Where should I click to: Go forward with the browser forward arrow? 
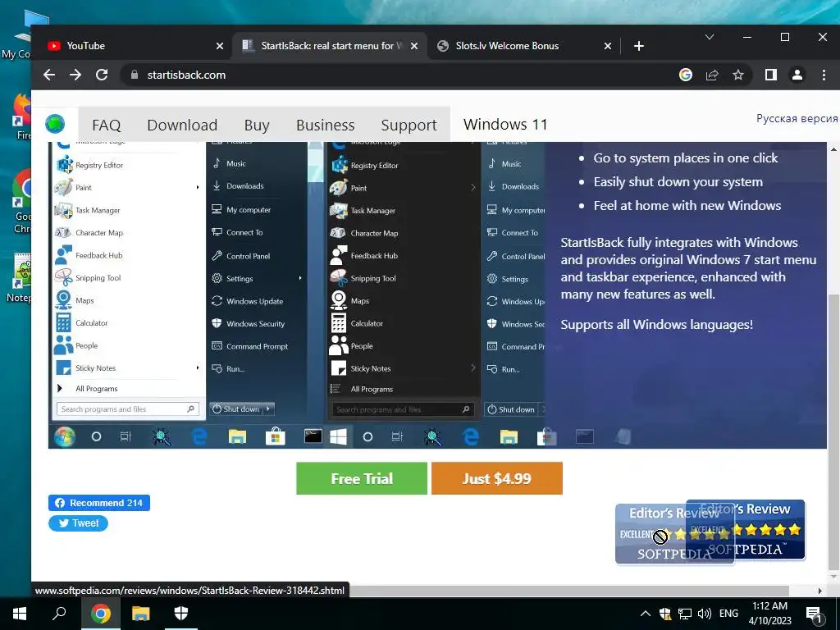click(75, 75)
